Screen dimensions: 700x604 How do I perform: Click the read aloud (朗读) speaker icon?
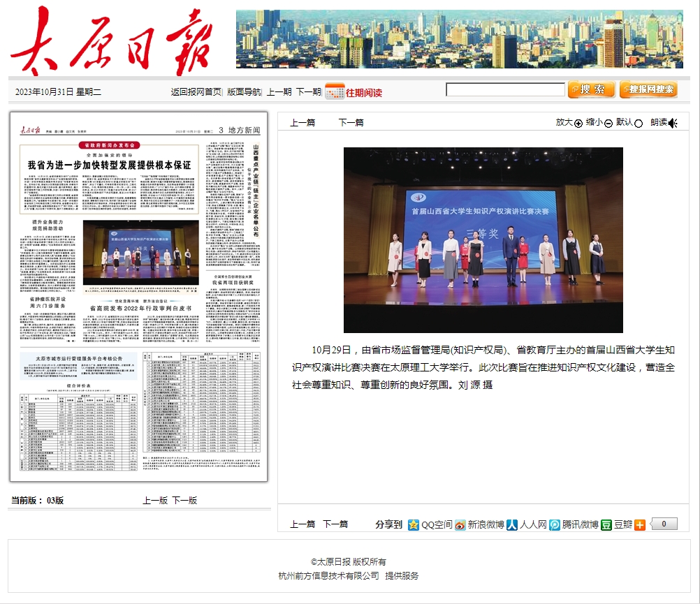tap(673, 123)
